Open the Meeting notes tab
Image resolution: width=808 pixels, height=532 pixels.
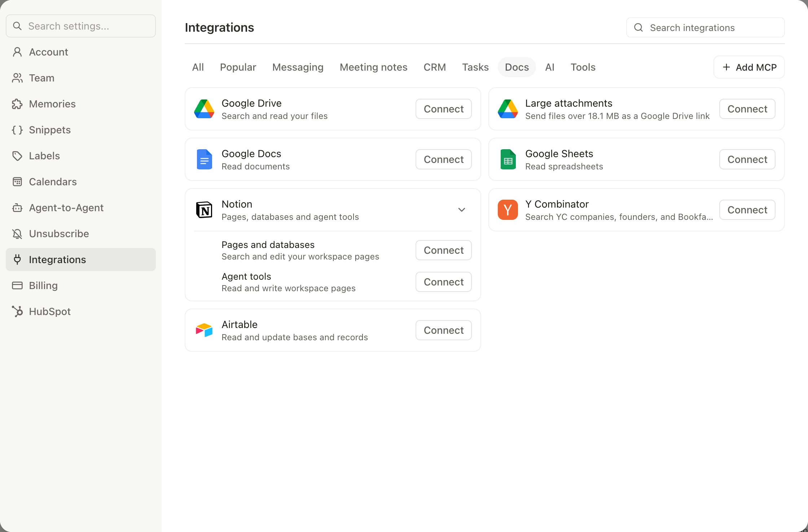[x=373, y=67]
